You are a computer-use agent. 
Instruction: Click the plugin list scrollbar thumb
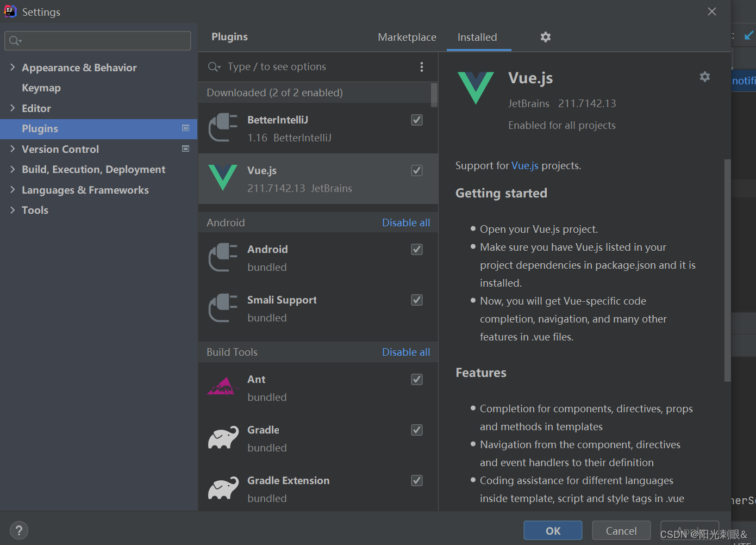coord(434,95)
